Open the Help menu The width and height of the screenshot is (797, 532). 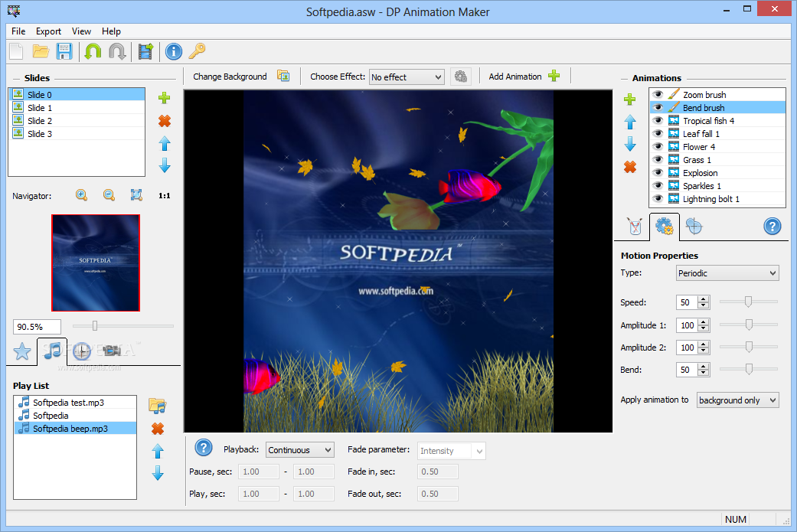(111, 31)
